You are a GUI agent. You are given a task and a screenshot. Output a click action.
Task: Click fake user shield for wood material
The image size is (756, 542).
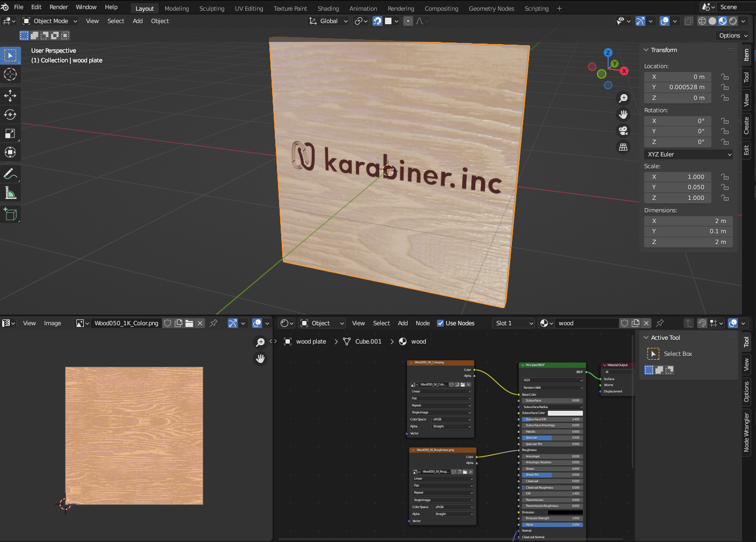(x=624, y=323)
